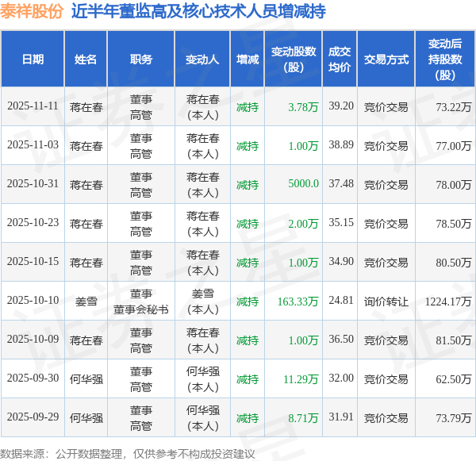Click the 变动后持股数(股) column header
Viewport: 476px width, 461px height.
click(445, 60)
